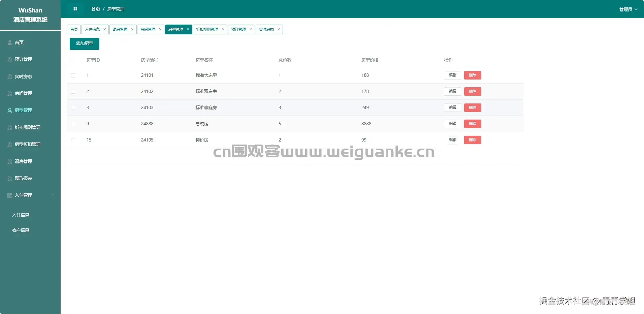Close the 预订管理 tab

point(251,29)
